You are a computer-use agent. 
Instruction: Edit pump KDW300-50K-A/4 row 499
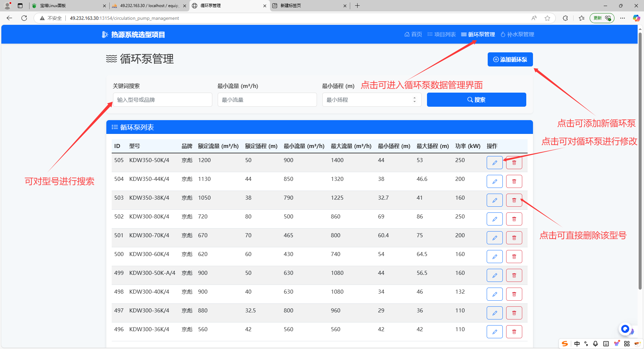(494, 276)
